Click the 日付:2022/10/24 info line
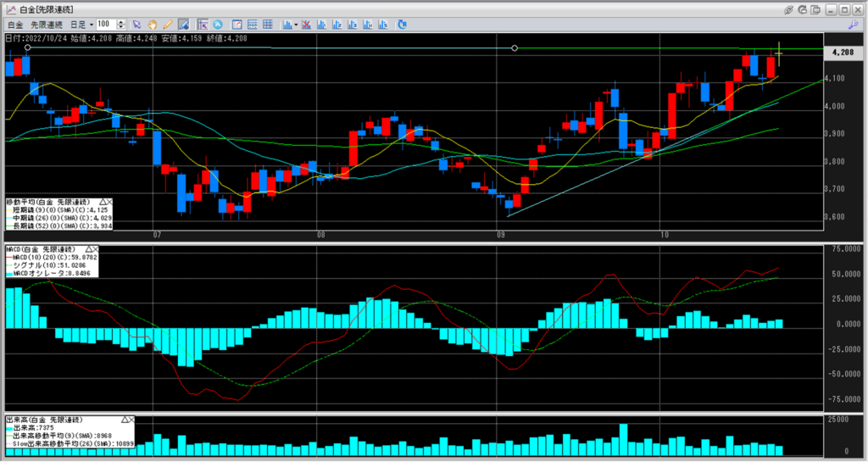Screen dimensions: 868x462 [x=126, y=38]
